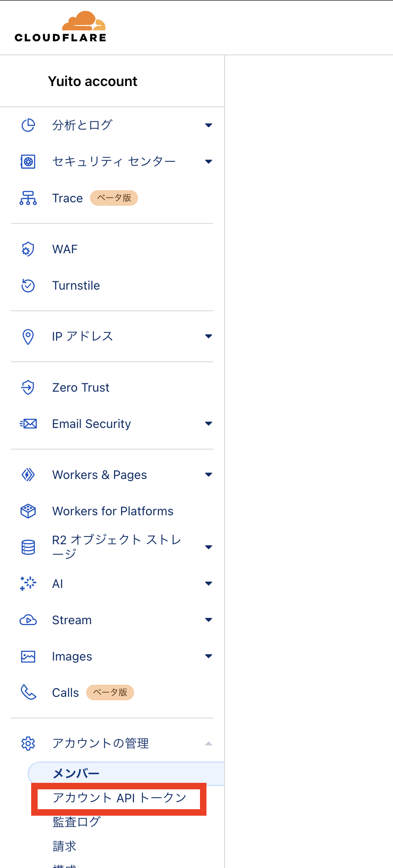Open the メンバー menu entry

(x=76, y=773)
